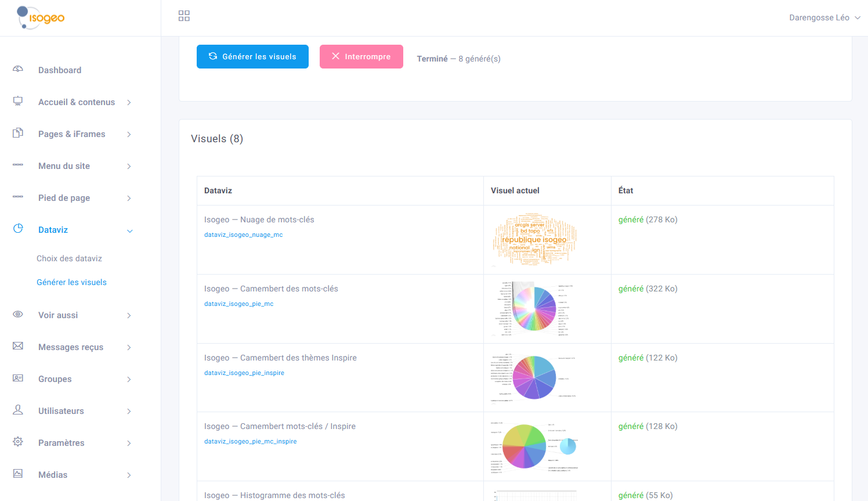Open Médias menu item

coord(53,475)
